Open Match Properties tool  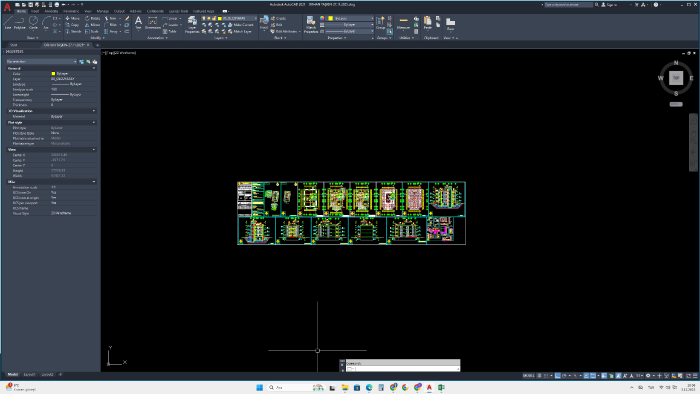[x=311, y=24]
